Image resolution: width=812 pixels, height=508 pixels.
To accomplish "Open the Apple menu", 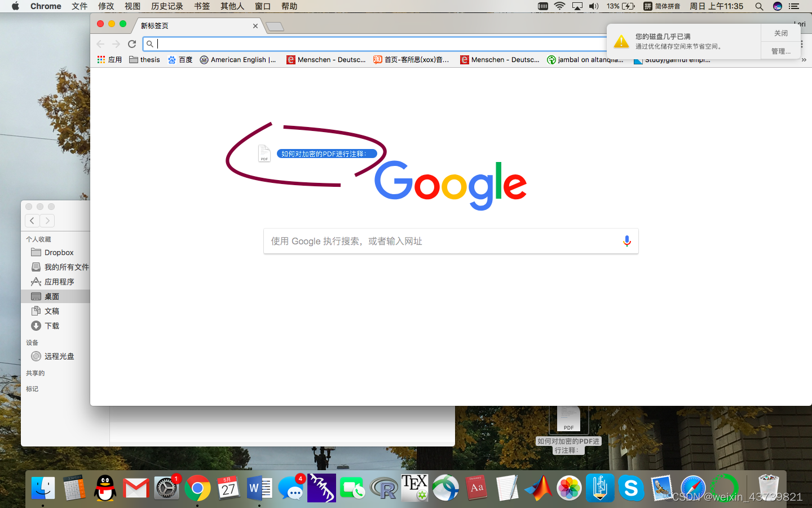I will [x=15, y=6].
